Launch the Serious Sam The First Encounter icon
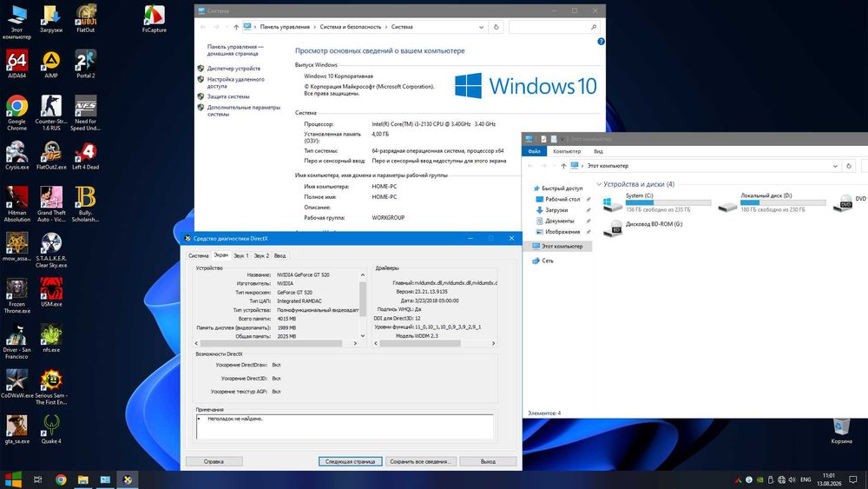 51,387
